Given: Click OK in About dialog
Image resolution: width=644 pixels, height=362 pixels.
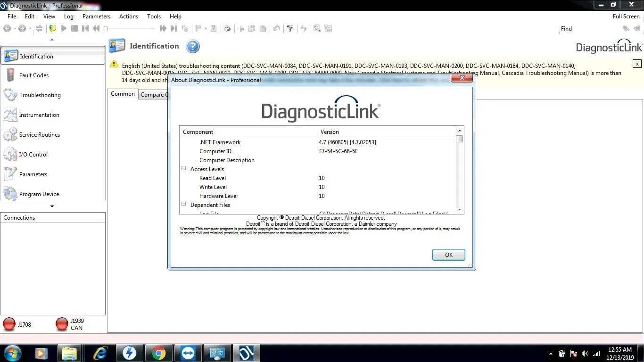Looking at the screenshot, I should pyautogui.click(x=449, y=255).
